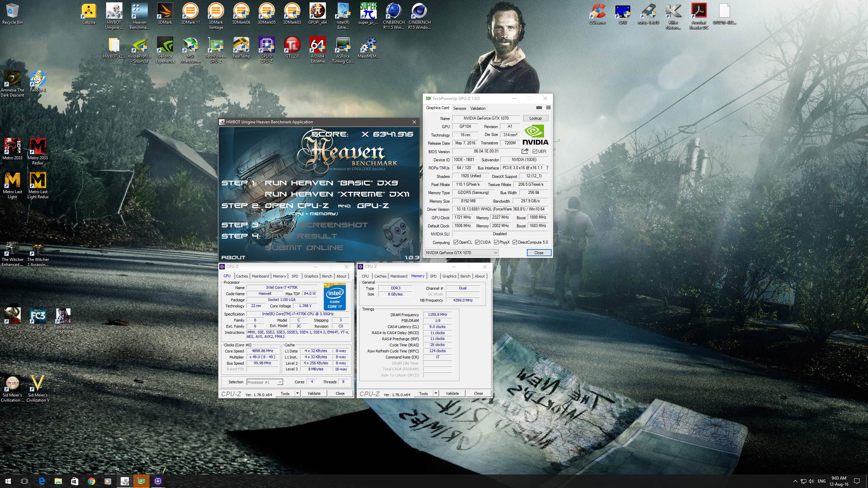Open MSI Afterburner desktop icon
Viewport: 868px width, 488px height.
(x=190, y=50)
